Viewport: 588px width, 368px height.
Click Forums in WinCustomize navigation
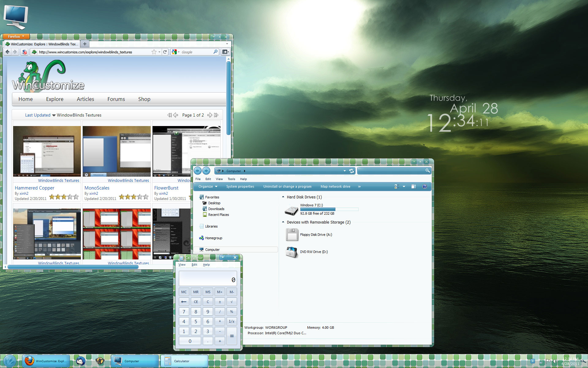(x=116, y=99)
